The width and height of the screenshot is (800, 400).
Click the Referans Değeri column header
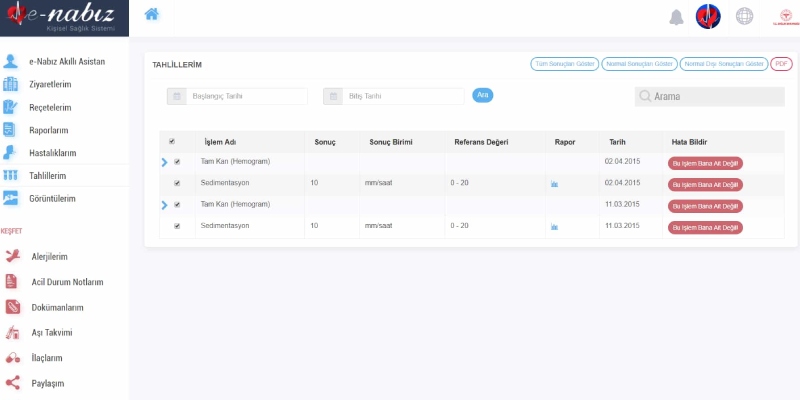tap(481, 142)
